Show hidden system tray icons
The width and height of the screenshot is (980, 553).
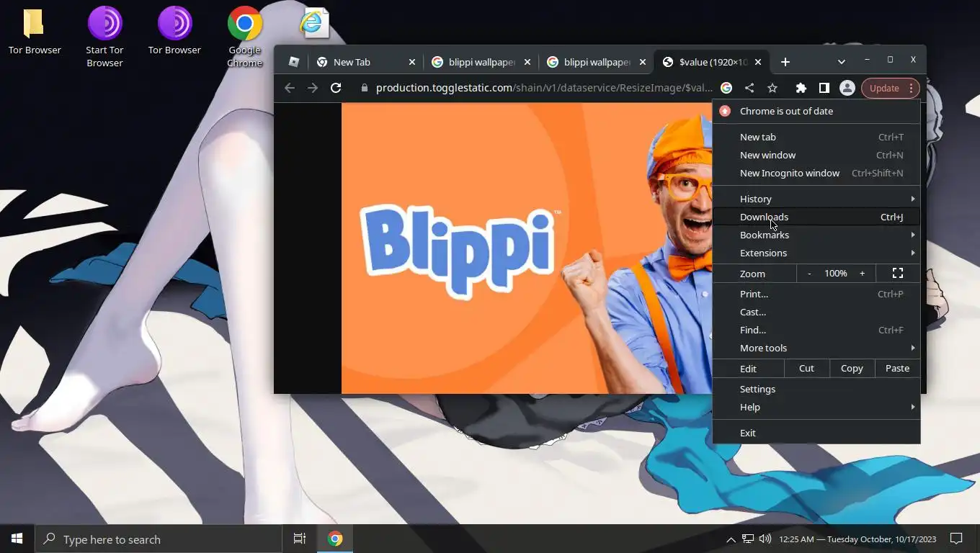coord(731,539)
